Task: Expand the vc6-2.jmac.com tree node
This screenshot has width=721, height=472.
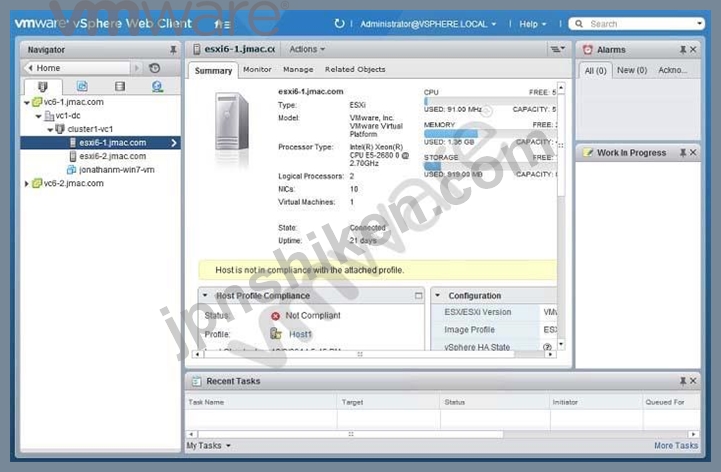Action: (27, 184)
